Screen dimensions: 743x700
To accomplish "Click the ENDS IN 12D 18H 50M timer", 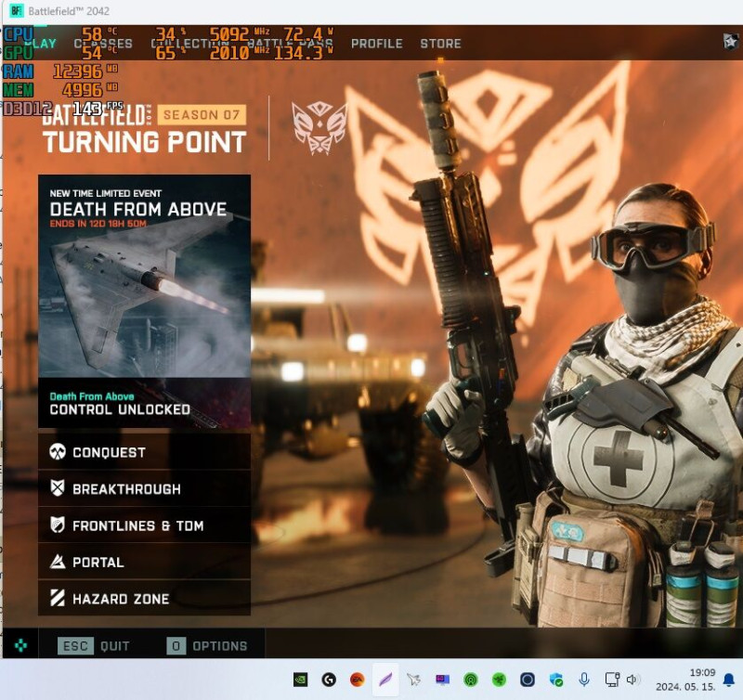I will coord(98,224).
